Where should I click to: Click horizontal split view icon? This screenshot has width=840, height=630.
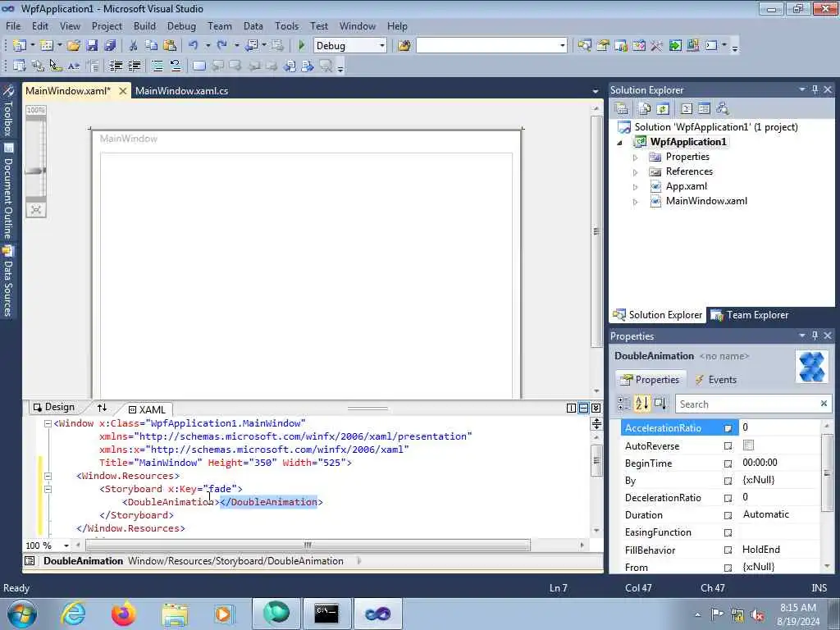tap(583, 409)
